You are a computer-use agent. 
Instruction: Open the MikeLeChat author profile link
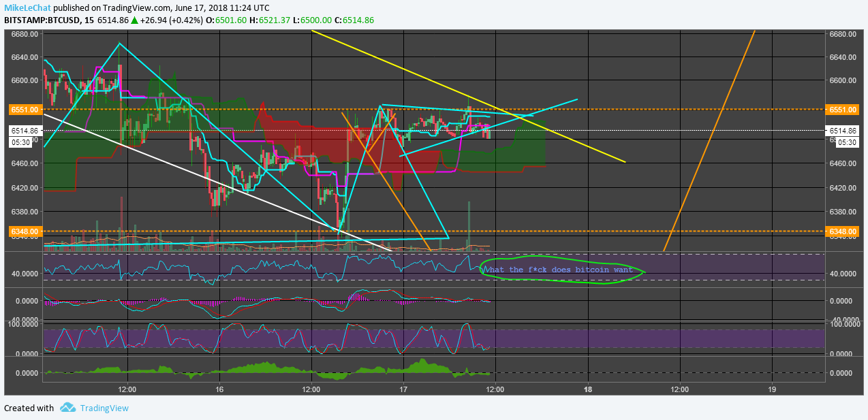click(27, 7)
